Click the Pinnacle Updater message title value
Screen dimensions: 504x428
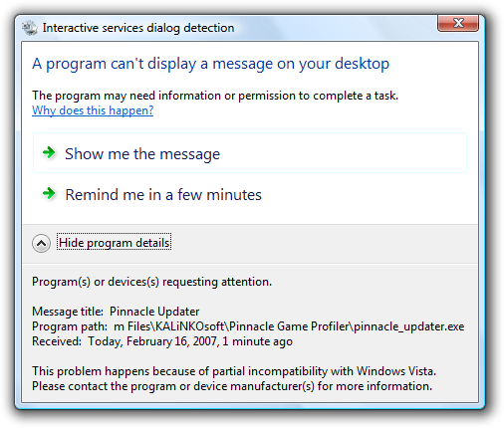[154, 312]
